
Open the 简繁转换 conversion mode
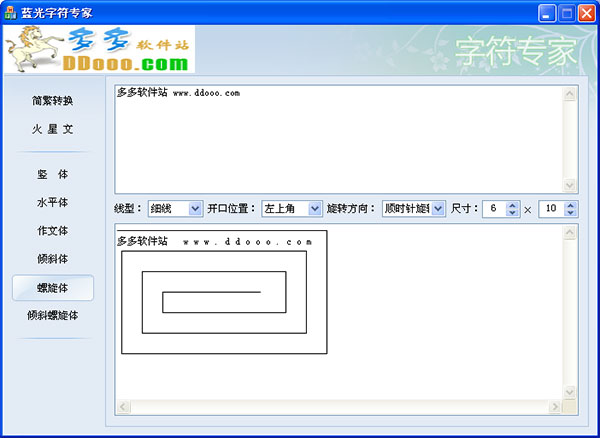tap(52, 101)
